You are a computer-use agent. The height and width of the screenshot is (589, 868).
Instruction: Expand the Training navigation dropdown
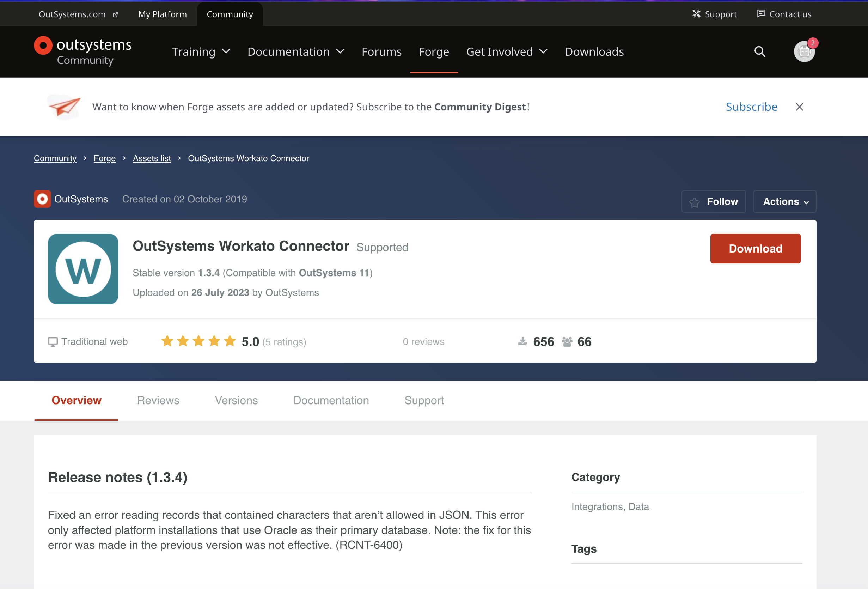pyautogui.click(x=200, y=51)
